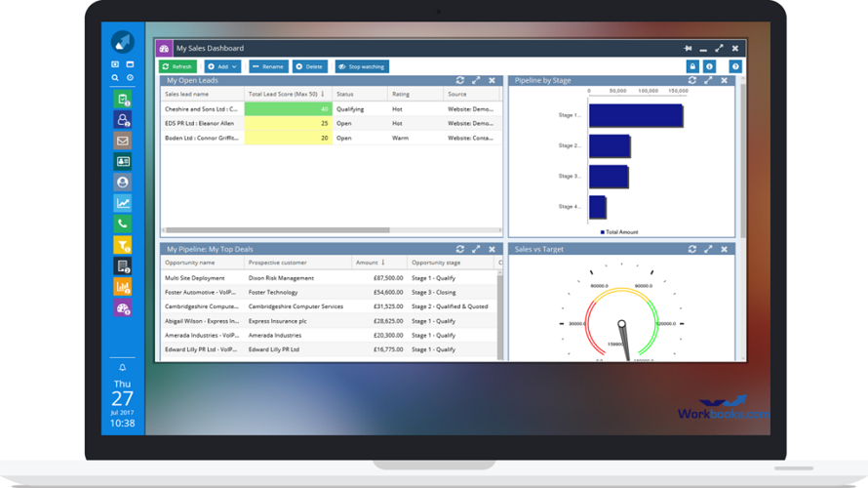Click the Prospective customer column header
Viewport: 868px width, 488px height.
[x=297, y=263]
